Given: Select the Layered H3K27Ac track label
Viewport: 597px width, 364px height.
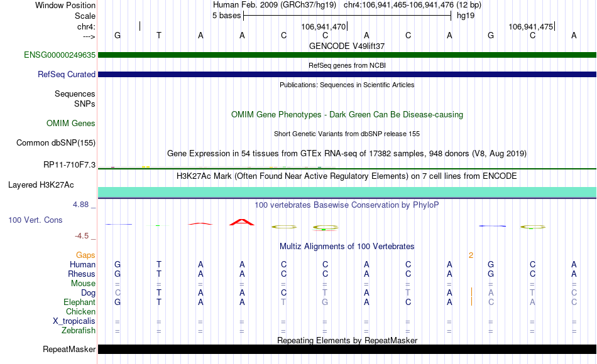Looking at the screenshot, I should coord(41,185).
